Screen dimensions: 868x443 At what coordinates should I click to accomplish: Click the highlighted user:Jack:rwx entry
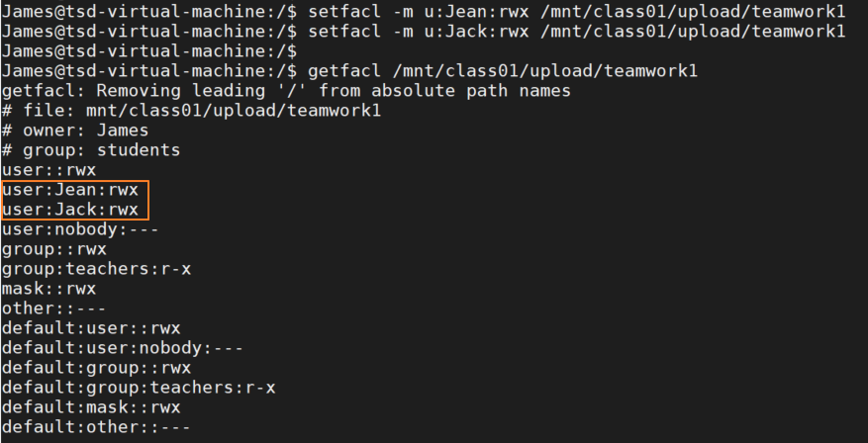click(x=70, y=210)
